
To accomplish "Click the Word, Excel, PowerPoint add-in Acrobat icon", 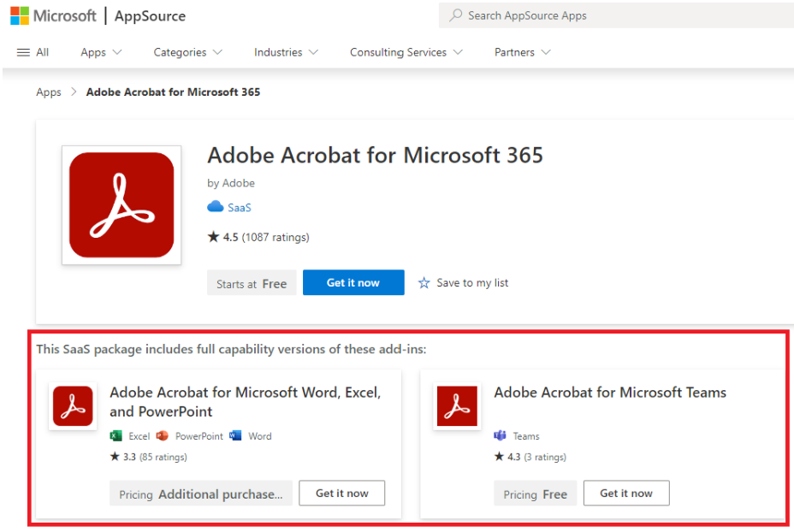I will tap(73, 406).
